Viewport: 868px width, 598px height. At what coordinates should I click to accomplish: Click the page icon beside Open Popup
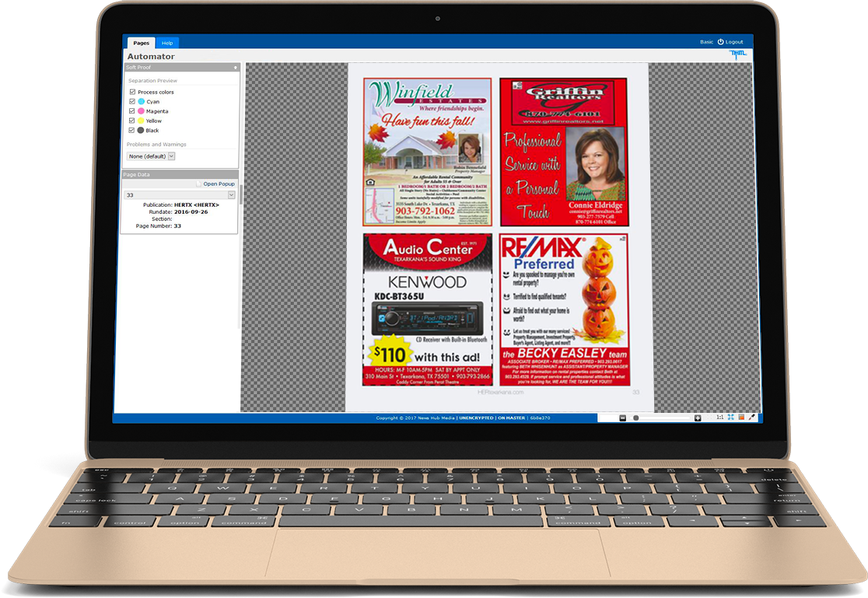pos(199,184)
